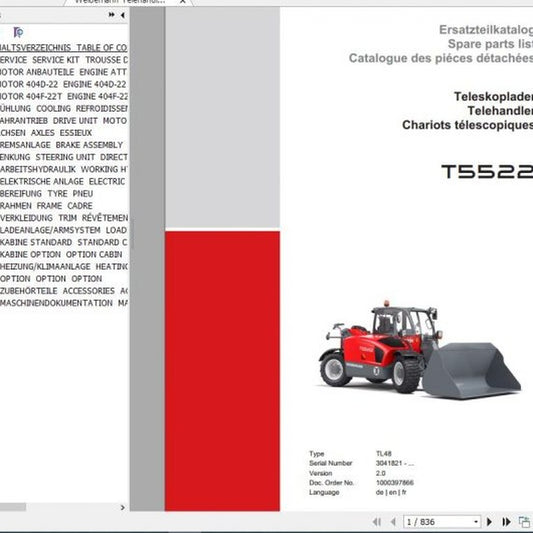Jump to the first page
This screenshot has width=533, height=533.
pyautogui.click(x=377, y=522)
